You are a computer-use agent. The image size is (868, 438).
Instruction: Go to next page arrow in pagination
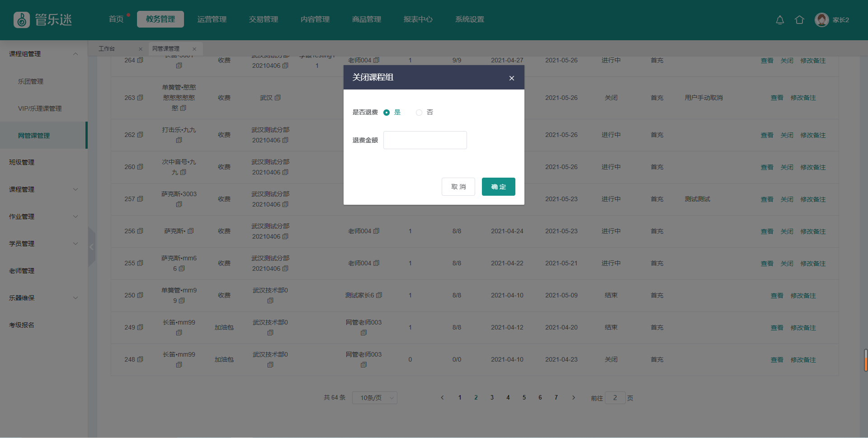click(x=574, y=398)
